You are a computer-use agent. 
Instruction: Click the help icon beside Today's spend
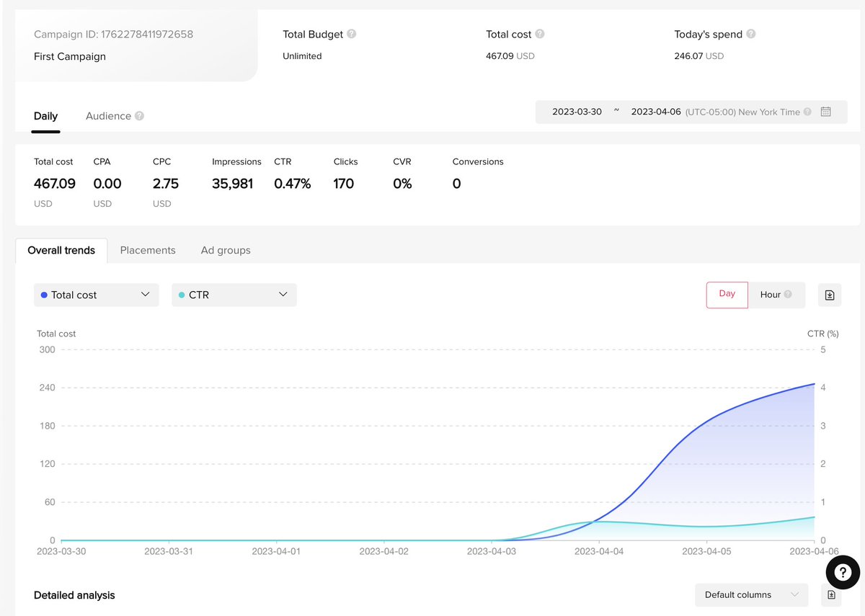tap(751, 34)
